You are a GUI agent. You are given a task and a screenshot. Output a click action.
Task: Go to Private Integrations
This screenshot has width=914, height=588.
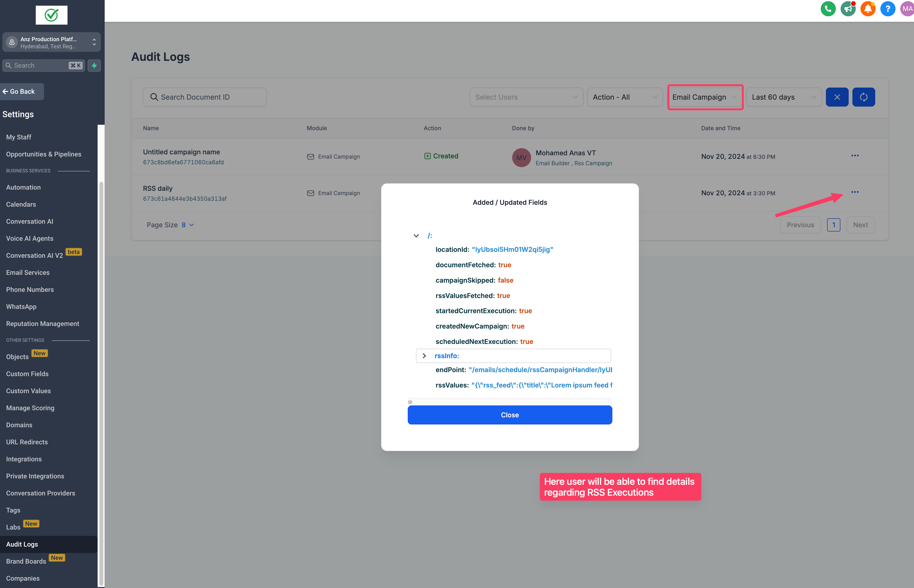click(35, 476)
